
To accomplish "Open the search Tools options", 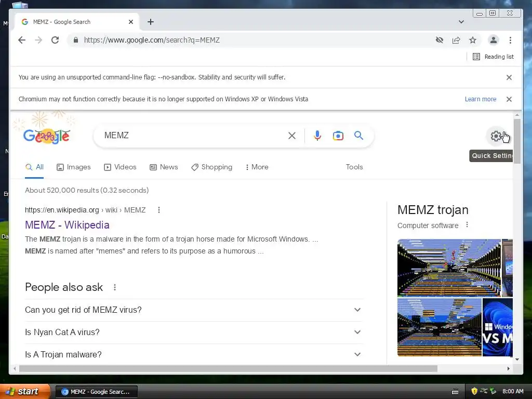I will pyautogui.click(x=354, y=167).
